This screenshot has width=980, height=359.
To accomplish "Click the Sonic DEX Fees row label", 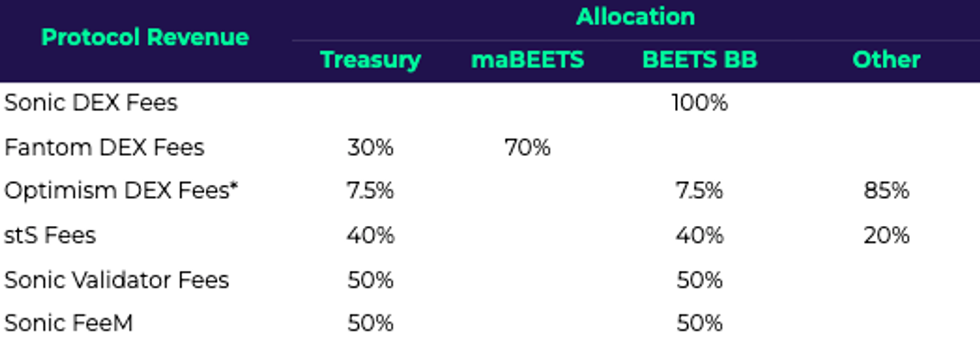I will click(x=91, y=103).
